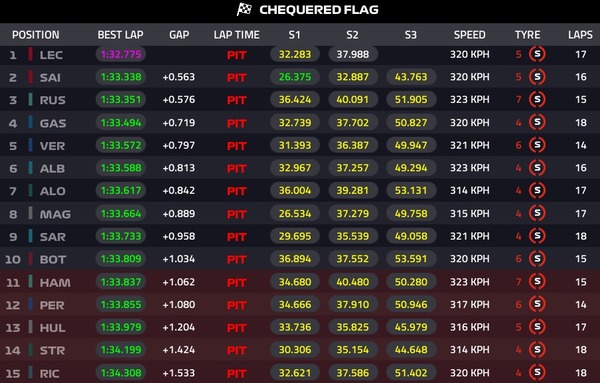Click RUS best lap 1:33.351
The height and width of the screenshot is (383, 600).
click(x=121, y=99)
